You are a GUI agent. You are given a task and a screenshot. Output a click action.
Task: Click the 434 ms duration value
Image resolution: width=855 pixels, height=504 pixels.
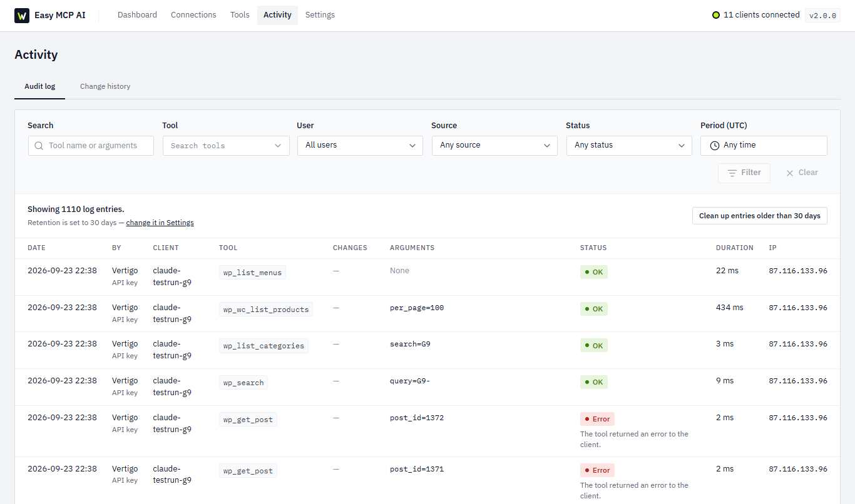point(730,308)
